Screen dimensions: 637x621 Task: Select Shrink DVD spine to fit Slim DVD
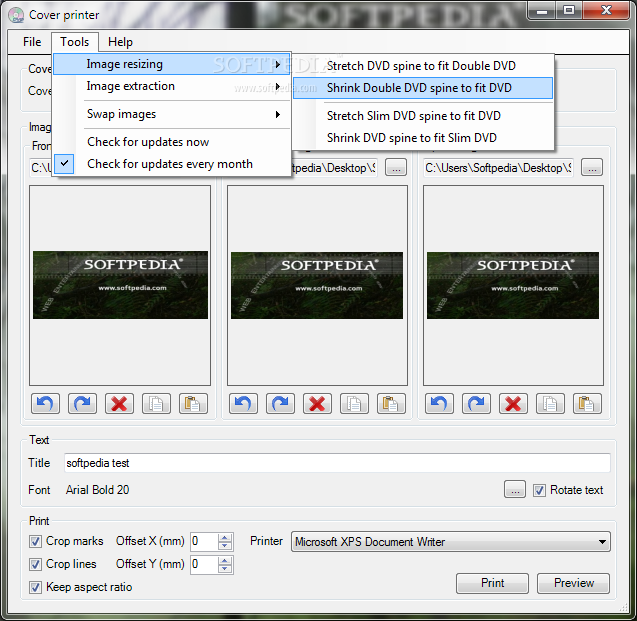point(423,138)
